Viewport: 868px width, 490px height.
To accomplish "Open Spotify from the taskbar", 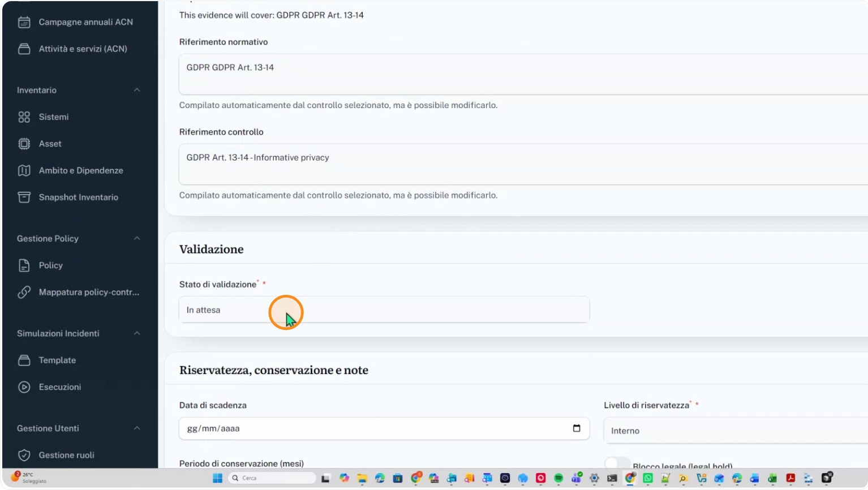I will (558, 478).
